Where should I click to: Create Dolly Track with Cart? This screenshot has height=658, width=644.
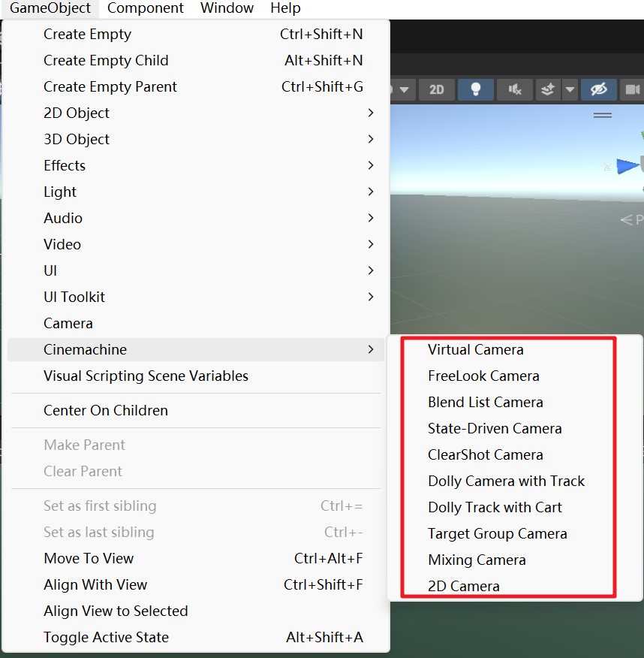[514, 507]
